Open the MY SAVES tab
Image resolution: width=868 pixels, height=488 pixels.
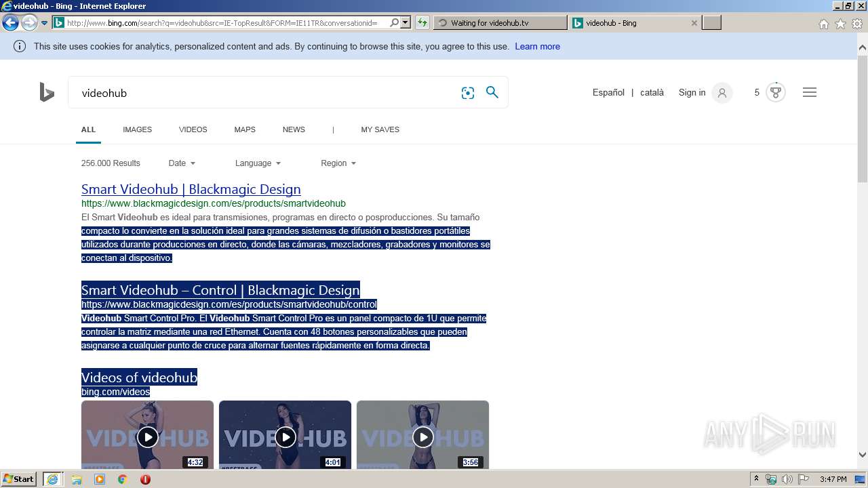[x=380, y=129]
